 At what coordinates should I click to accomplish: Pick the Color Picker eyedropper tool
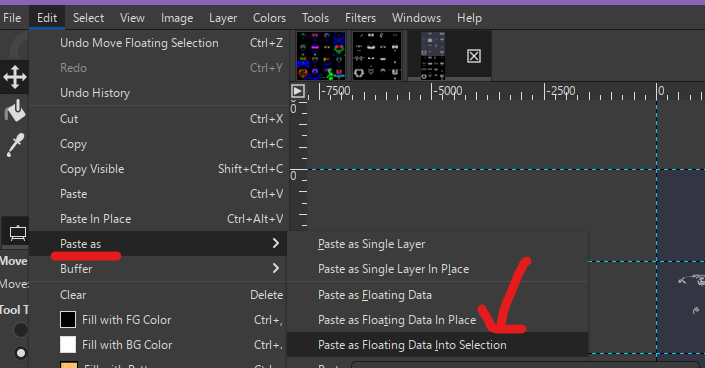(15, 145)
